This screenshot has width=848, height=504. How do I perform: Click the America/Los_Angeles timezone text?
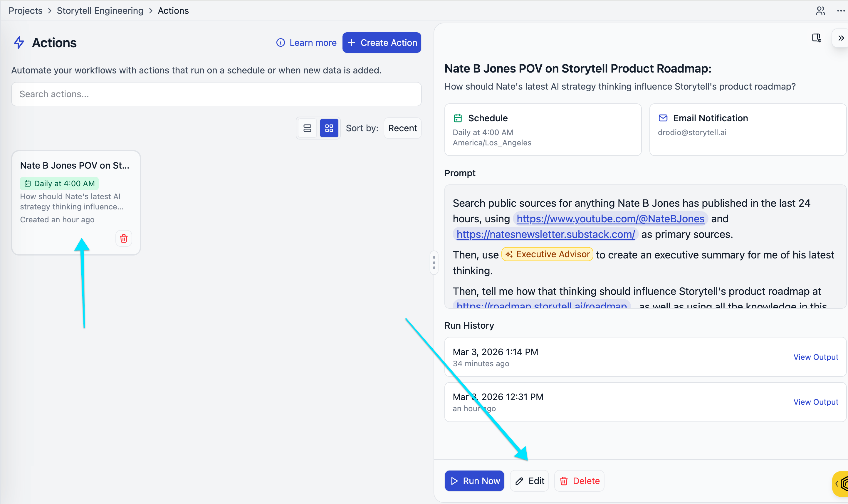tap(492, 143)
